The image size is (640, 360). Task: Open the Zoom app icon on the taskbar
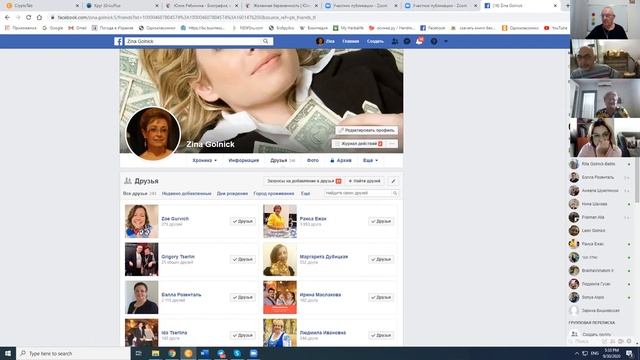(253, 353)
